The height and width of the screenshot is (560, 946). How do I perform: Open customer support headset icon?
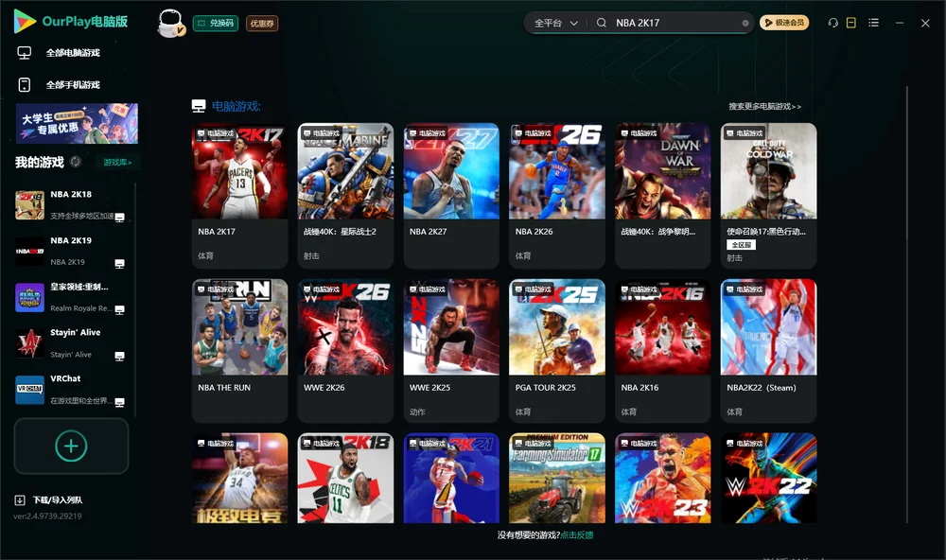[x=833, y=23]
